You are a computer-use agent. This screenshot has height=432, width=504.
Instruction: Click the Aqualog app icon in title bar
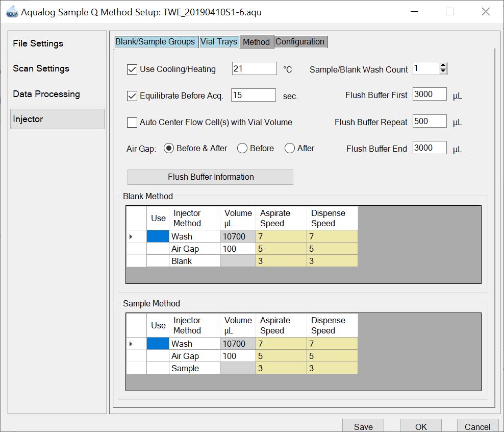pos(12,12)
